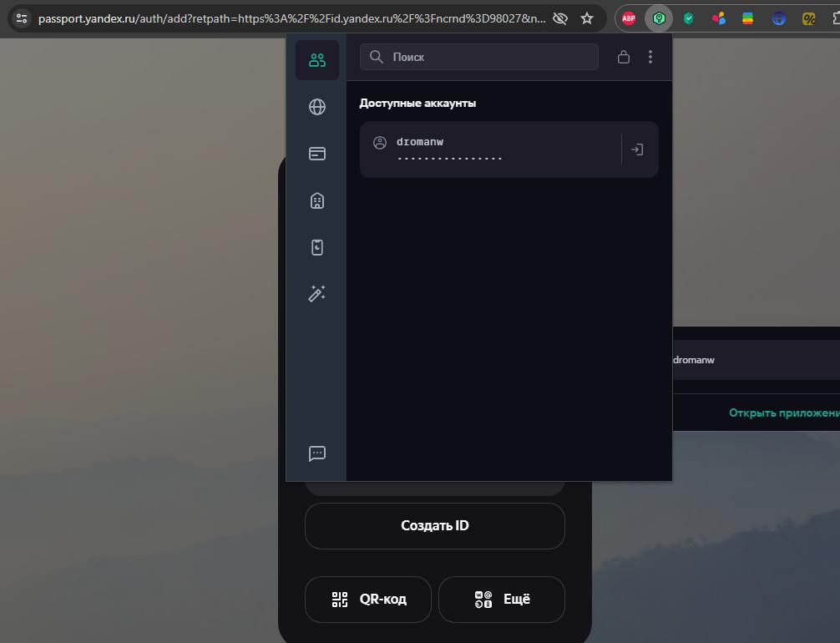Select the dromanw account entry
Screen dimensions: 840x643
[509, 149]
